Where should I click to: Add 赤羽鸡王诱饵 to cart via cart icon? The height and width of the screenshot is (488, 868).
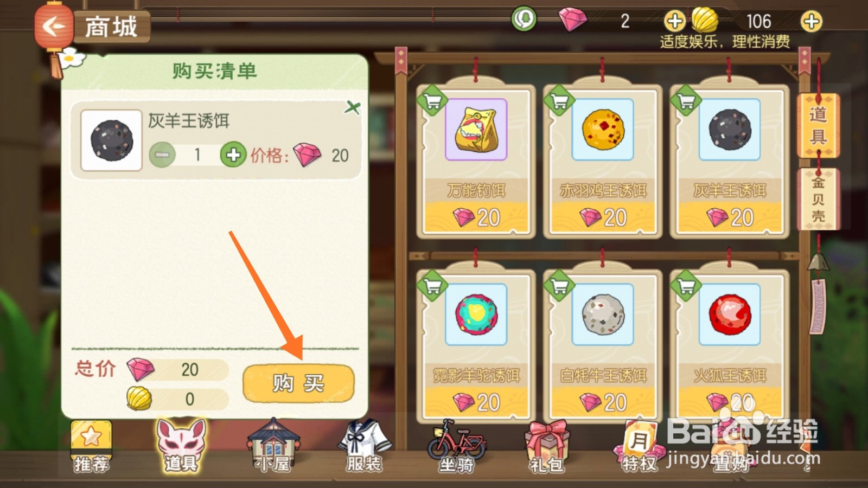click(x=559, y=100)
